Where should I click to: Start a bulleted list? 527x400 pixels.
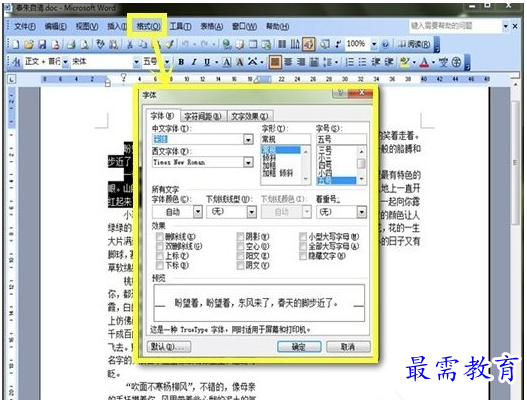(x=362, y=62)
